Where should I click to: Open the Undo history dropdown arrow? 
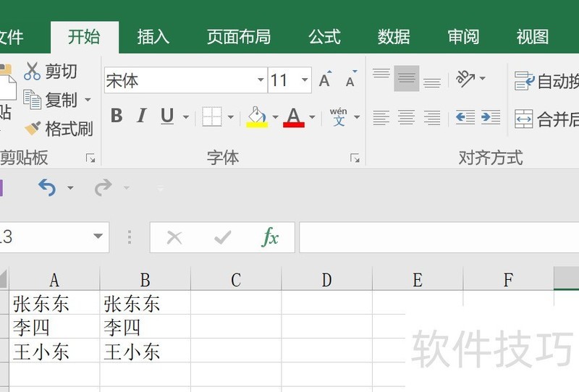pyautogui.click(x=70, y=188)
